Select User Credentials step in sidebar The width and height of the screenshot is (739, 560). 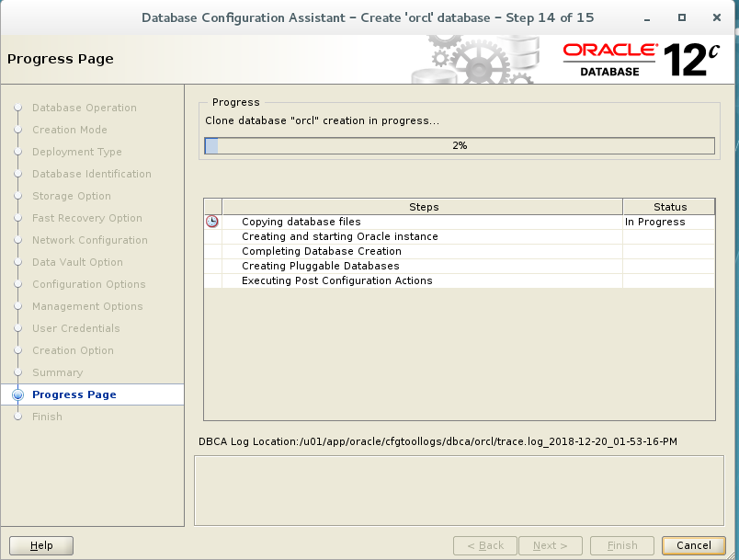coord(76,328)
